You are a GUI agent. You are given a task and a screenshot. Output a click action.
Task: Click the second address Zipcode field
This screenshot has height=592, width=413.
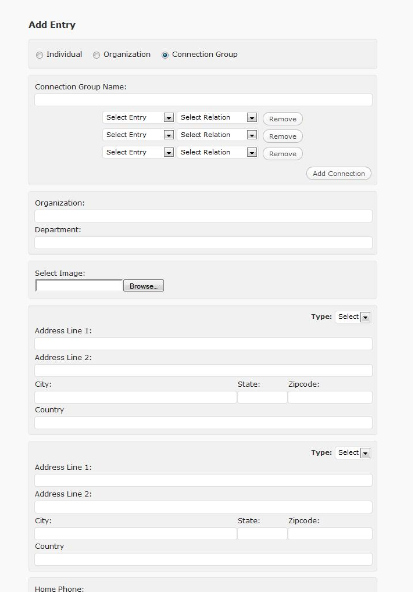pos(330,533)
